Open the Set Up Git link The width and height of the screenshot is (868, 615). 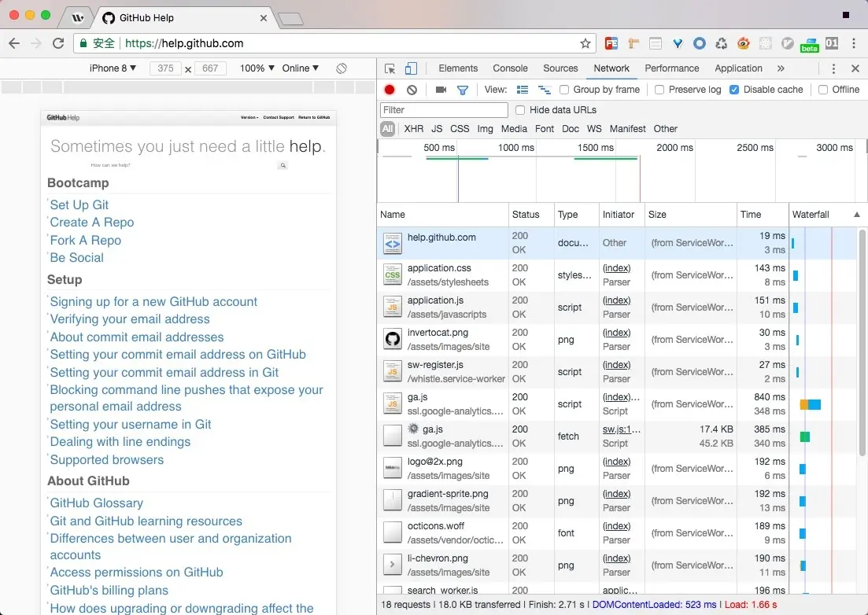point(79,204)
